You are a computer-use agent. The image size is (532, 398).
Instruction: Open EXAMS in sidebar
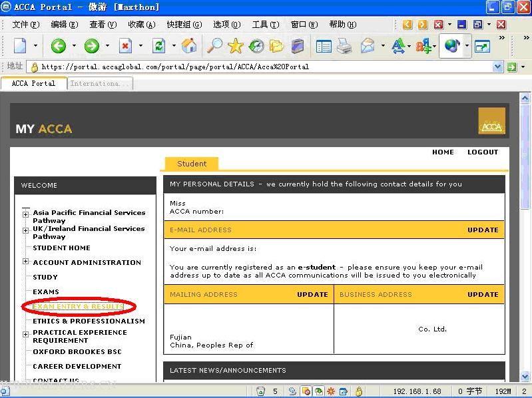(x=46, y=292)
